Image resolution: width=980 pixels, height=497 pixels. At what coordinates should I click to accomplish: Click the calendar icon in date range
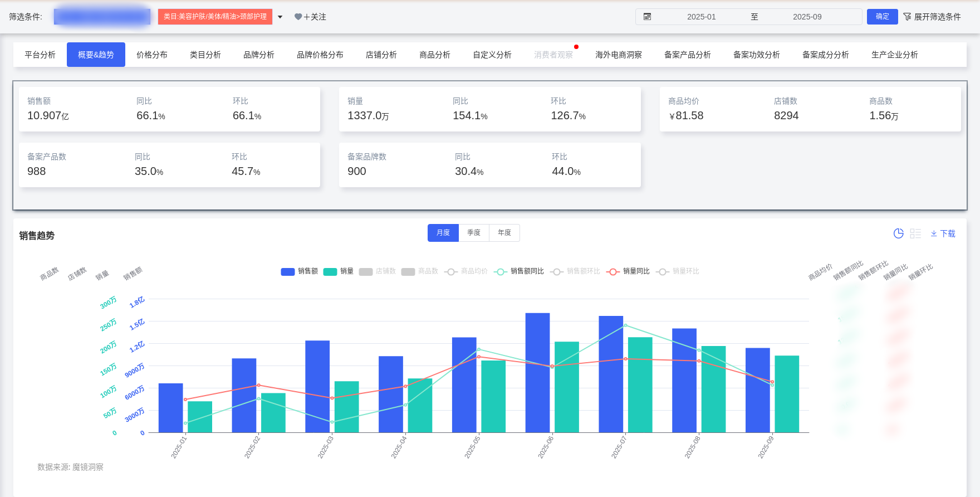tap(647, 17)
